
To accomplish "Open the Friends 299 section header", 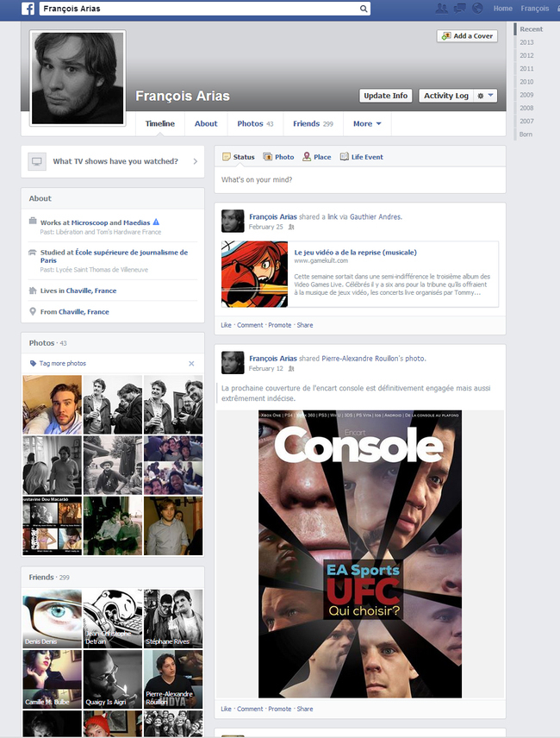I will 49,578.
